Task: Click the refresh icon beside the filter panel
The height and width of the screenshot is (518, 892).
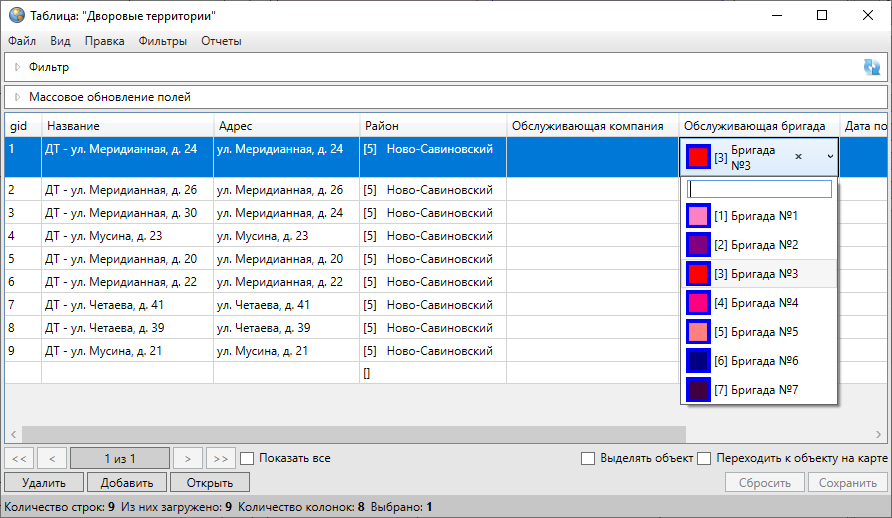Action: point(872,67)
